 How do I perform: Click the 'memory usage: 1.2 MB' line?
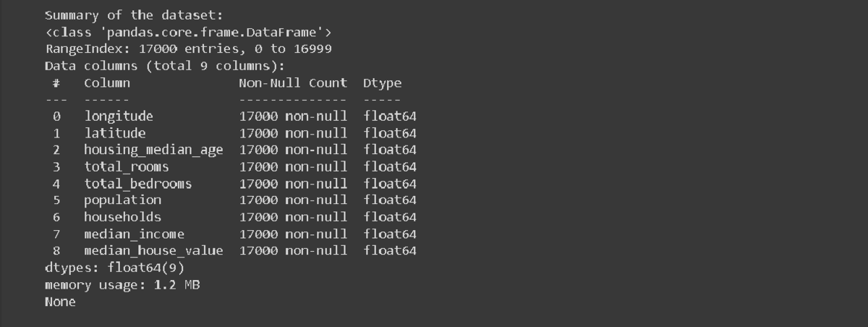coord(122,284)
